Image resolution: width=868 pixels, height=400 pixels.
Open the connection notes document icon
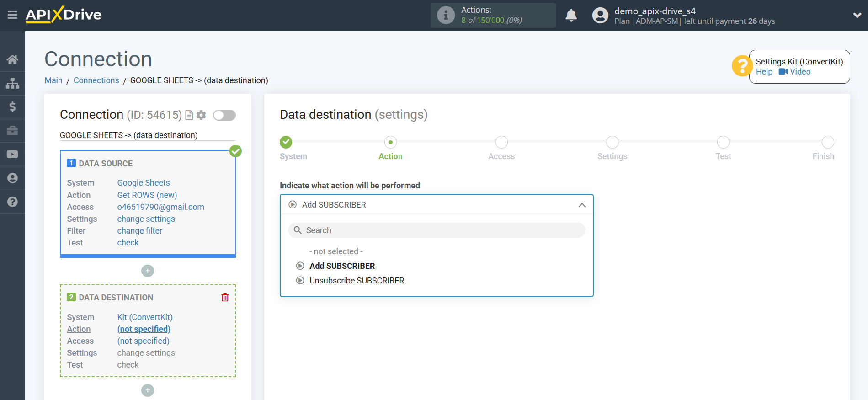point(189,115)
